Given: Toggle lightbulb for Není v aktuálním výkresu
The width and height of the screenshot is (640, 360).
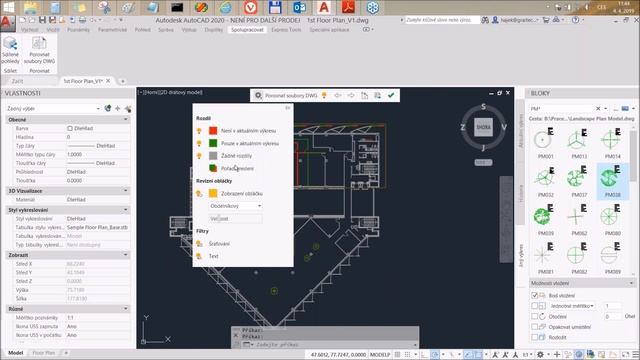Looking at the screenshot, I should coord(199,131).
